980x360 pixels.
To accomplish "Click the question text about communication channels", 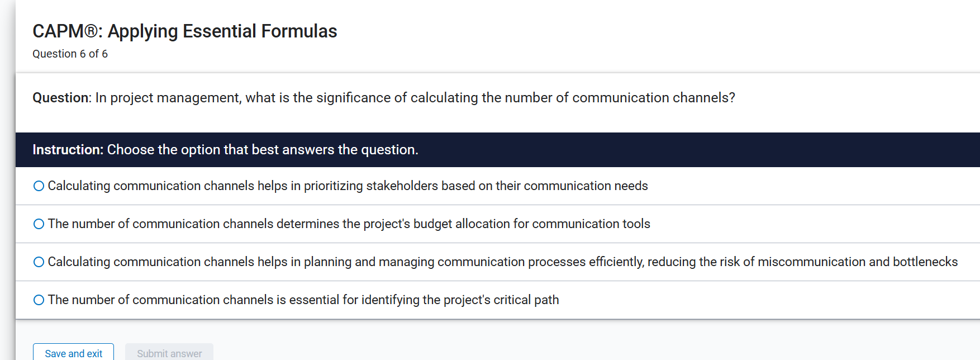I will click(383, 97).
